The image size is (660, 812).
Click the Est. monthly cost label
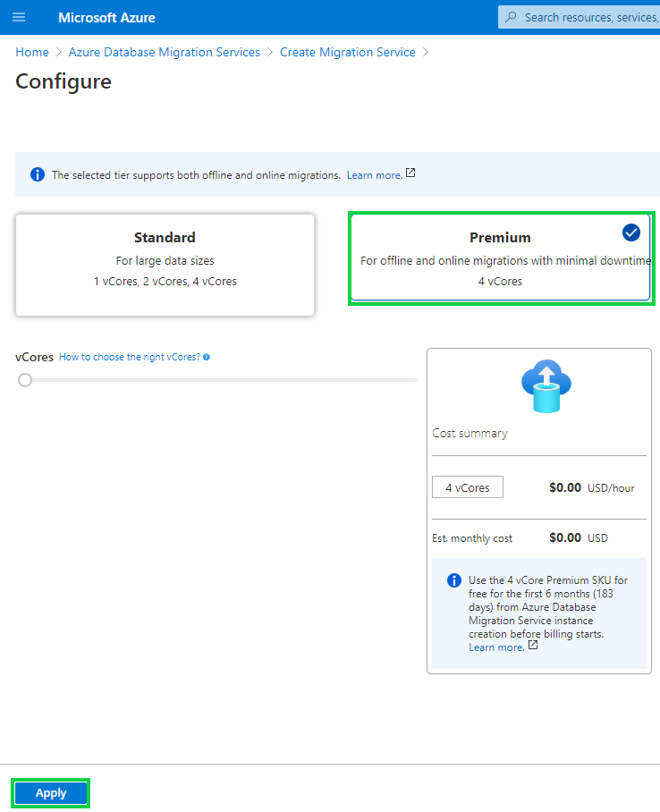pos(472,538)
